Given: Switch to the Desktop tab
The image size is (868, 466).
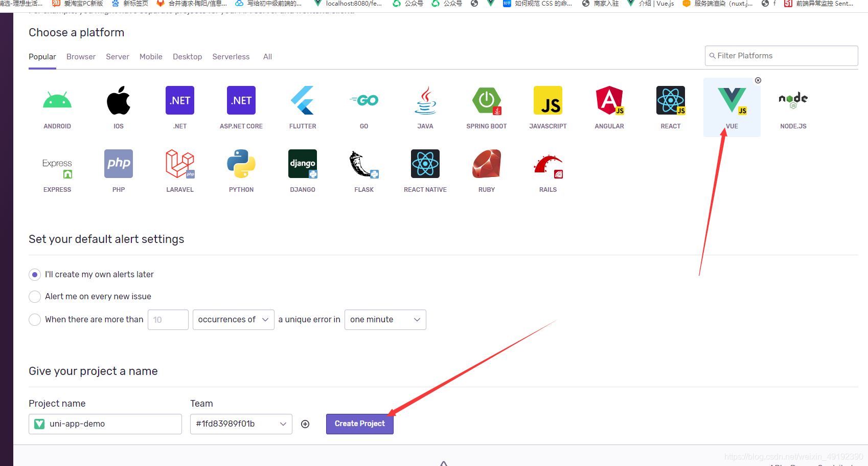Looking at the screenshot, I should 187,57.
